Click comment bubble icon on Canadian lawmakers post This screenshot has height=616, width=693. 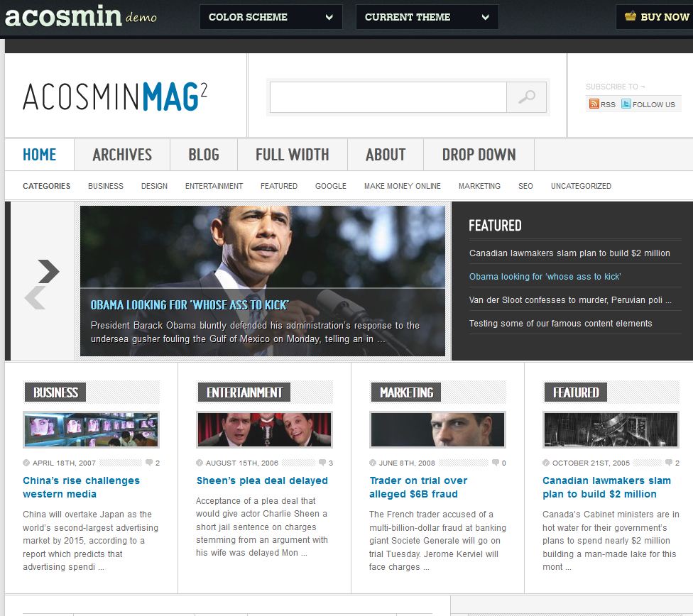(x=669, y=463)
